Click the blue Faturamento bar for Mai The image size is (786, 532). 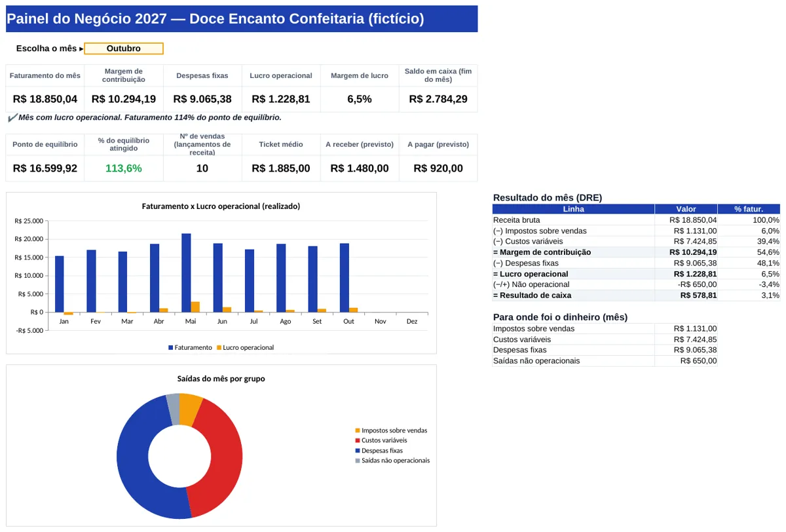(x=186, y=273)
